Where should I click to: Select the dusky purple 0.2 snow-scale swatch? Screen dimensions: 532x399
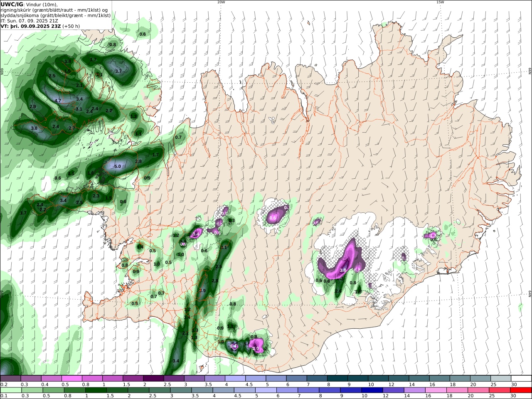(x=11, y=378)
